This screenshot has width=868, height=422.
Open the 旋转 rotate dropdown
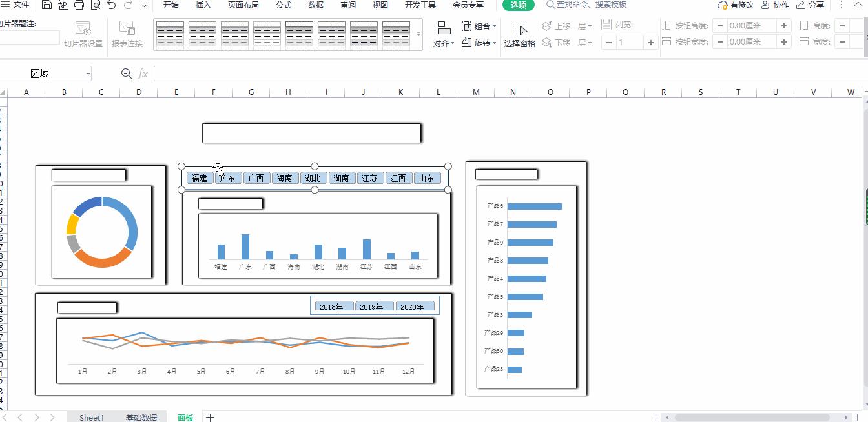[479, 43]
